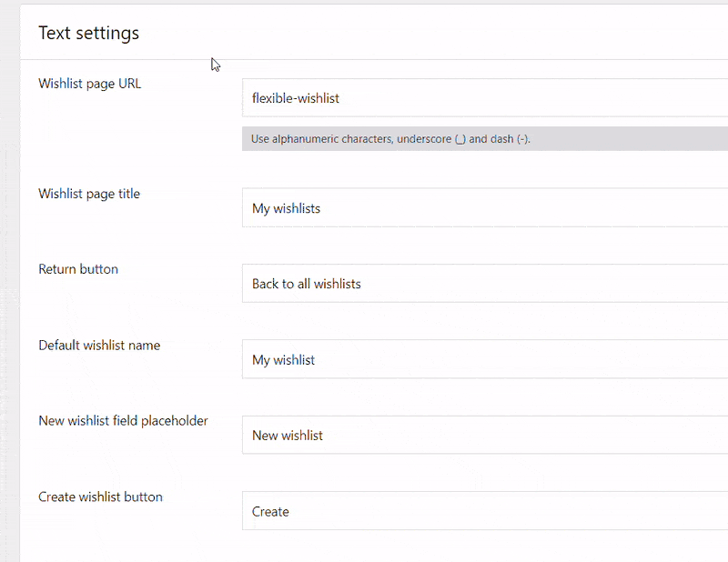The height and width of the screenshot is (562, 728).
Task: Click the Text settings heading
Action: tap(88, 34)
